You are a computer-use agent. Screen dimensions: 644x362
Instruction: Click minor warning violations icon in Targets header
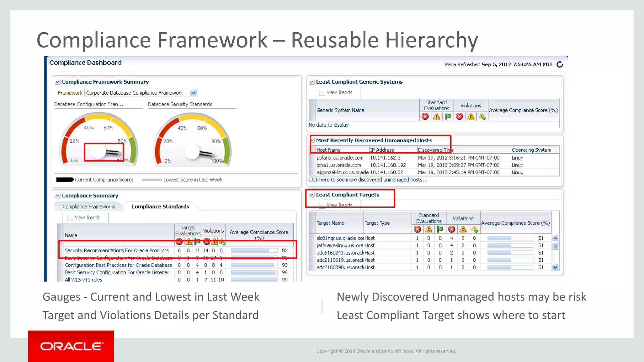click(475, 229)
